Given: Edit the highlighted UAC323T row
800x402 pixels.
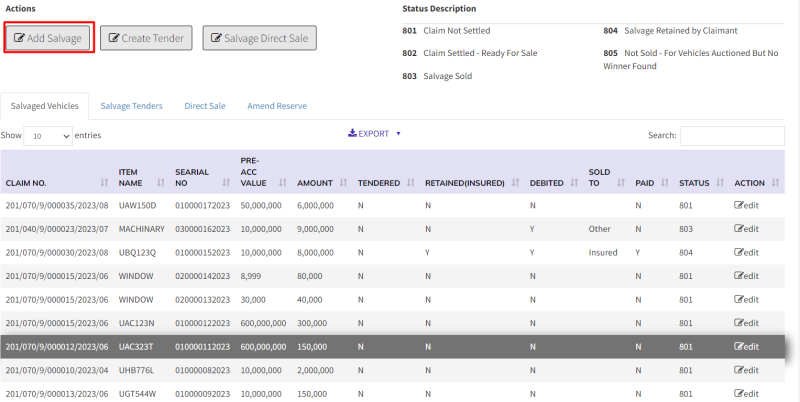Looking at the screenshot, I should [x=746, y=347].
